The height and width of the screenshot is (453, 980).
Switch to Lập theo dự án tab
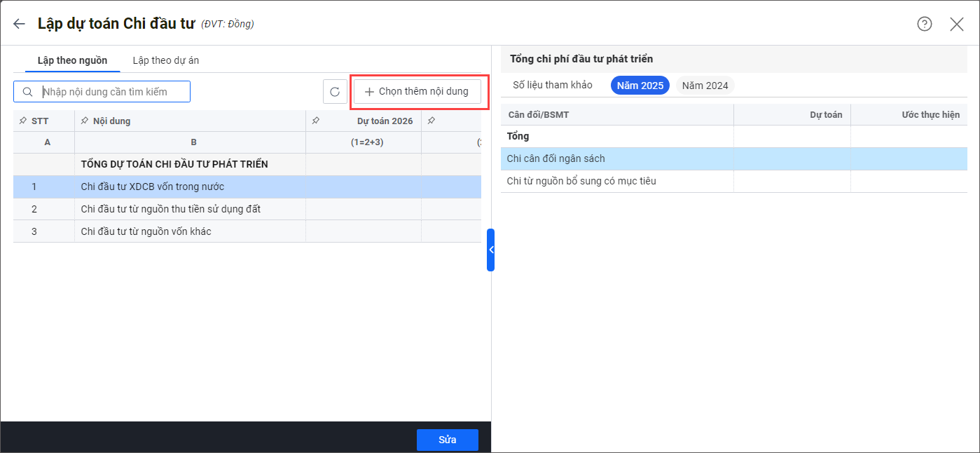165,60
